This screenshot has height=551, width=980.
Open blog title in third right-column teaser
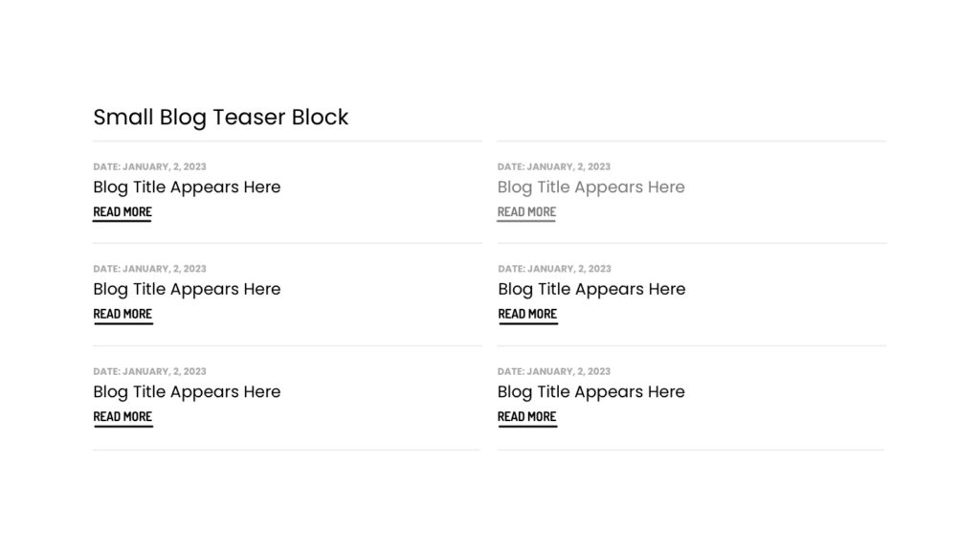click(591, 391)
